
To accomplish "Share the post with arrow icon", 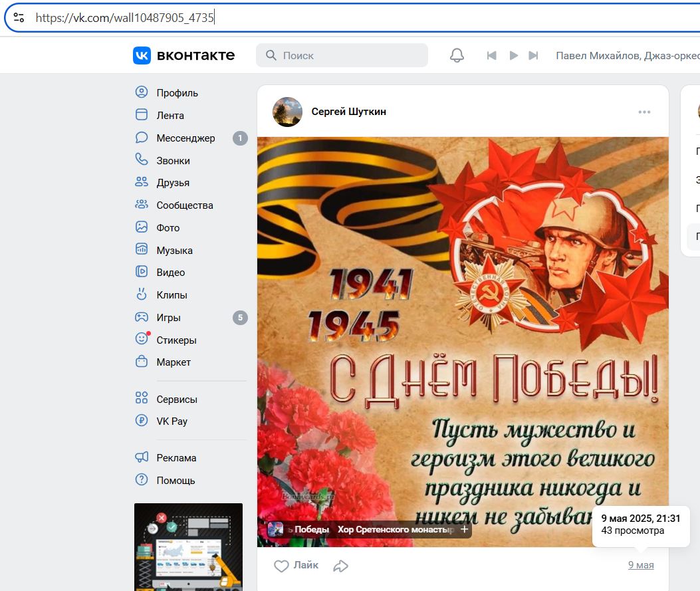I will [340, 566].
